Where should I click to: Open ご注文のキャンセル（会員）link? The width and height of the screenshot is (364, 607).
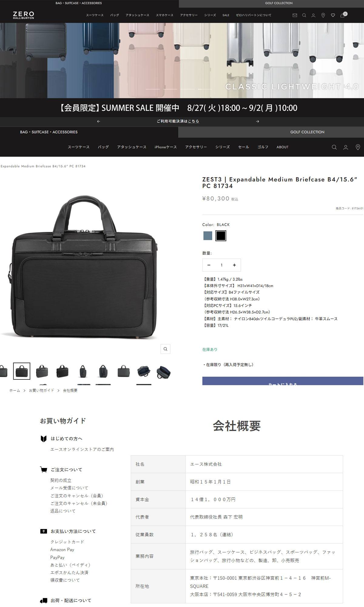click(78, 496)
